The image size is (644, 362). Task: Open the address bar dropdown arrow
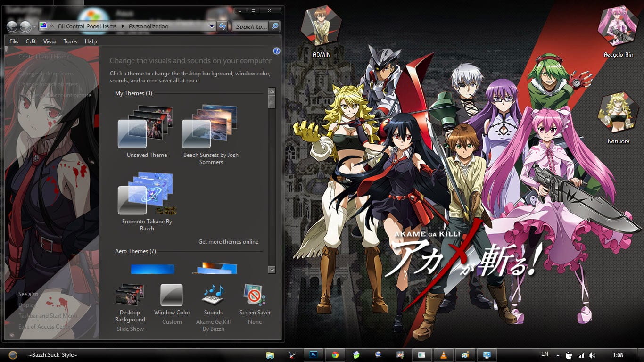coord(212,26)
